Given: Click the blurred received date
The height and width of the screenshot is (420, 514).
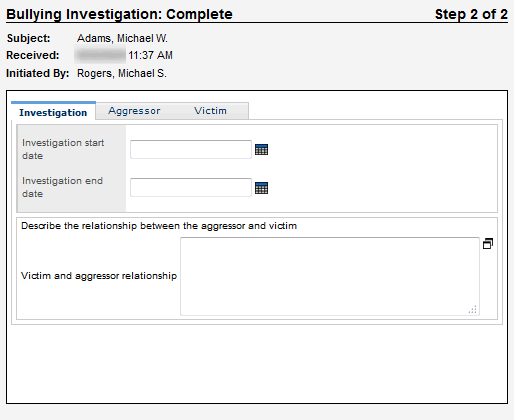Looking at the screenshot, I should [100, 55].
